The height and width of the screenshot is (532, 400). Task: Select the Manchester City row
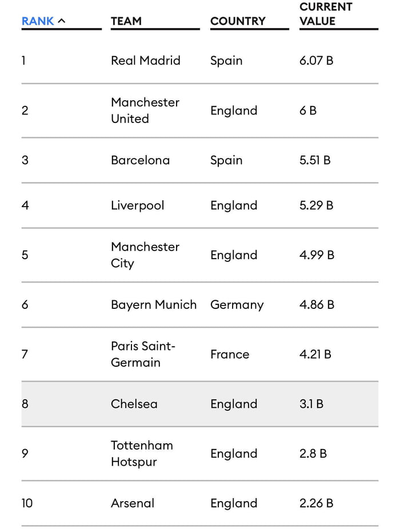(145, 255)
